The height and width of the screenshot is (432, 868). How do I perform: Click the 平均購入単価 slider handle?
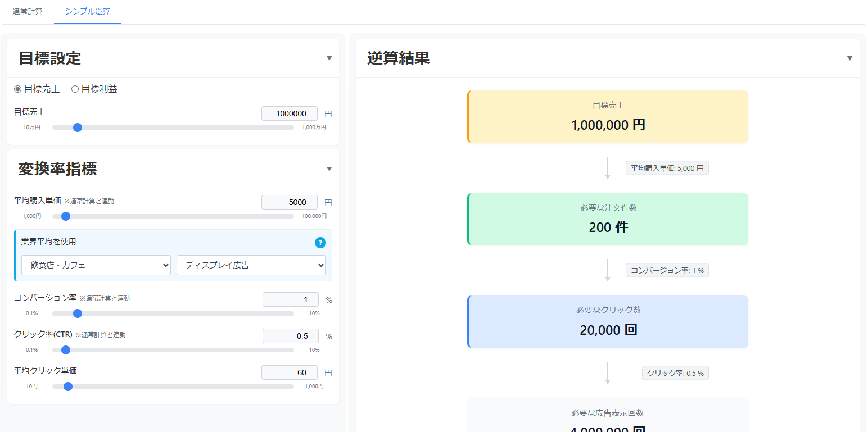click(65, 216)
